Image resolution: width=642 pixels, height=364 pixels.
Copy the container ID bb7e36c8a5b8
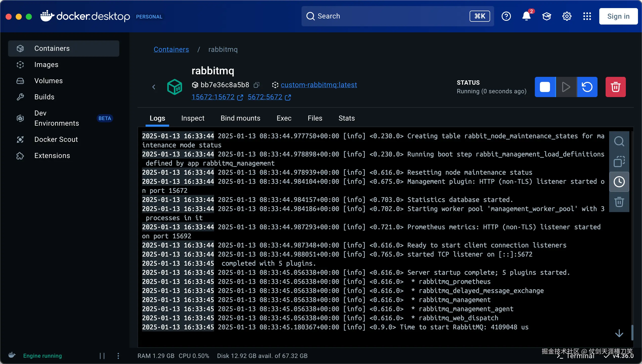257,85
